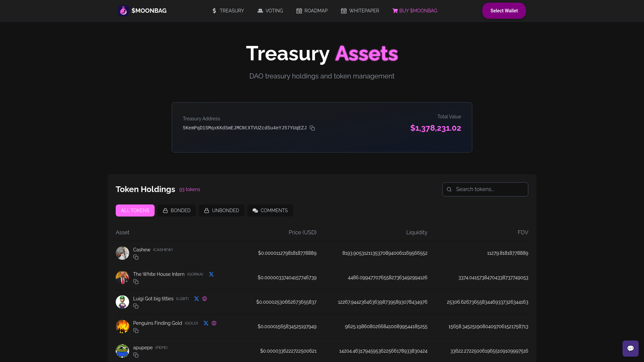This screenshot has height=362, width=644.
Task: Open the chat bubble widget
Action: tap(631, 349)
